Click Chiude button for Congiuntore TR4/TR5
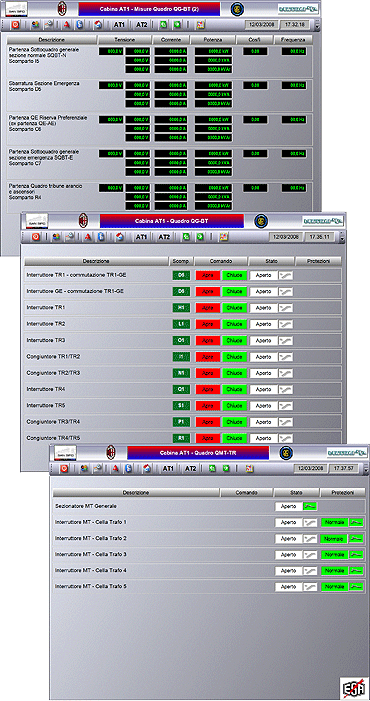Image resolution: width=370 pixels, height=701 pixels. pos(235,438)
